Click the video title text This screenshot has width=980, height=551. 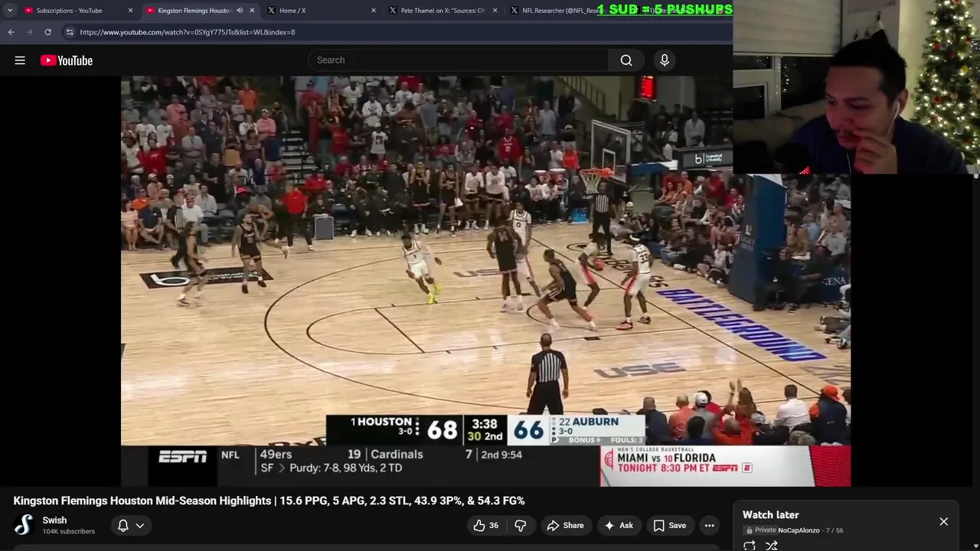point(269,500)
